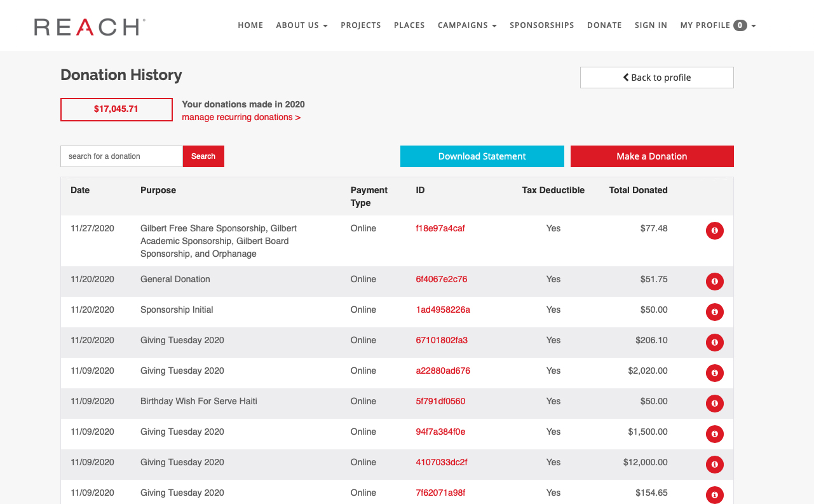Open the Campaigns dropdown menu
814x504 pixels.
coord(467,25)
